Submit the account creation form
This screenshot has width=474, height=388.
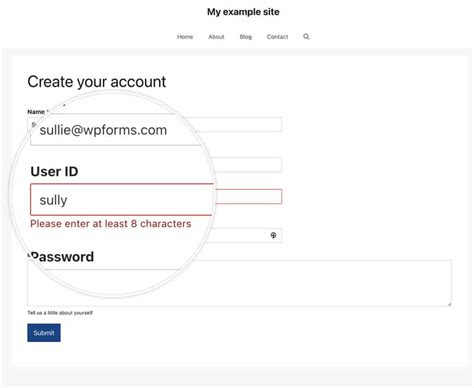(x=44, y=333)
